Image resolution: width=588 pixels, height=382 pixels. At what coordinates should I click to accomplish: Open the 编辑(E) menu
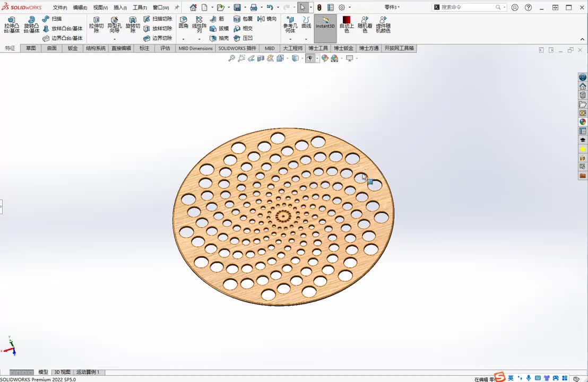(x=80, y=7)
